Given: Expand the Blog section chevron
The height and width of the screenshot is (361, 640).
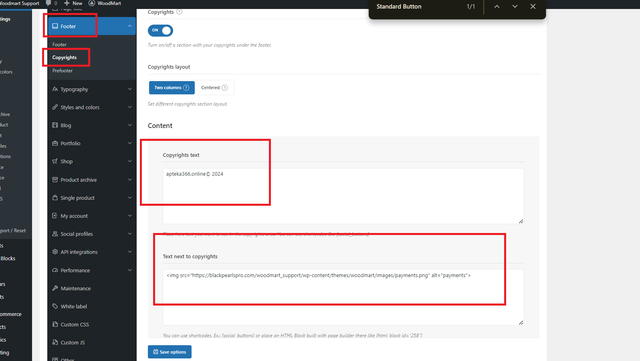Looking at the screenshot, I should [x=130, y=125].
